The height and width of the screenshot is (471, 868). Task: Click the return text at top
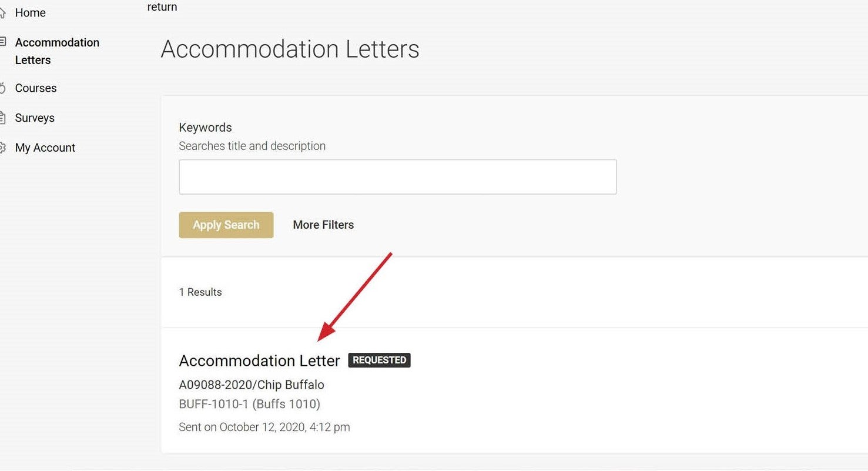[x=162, y=7]
